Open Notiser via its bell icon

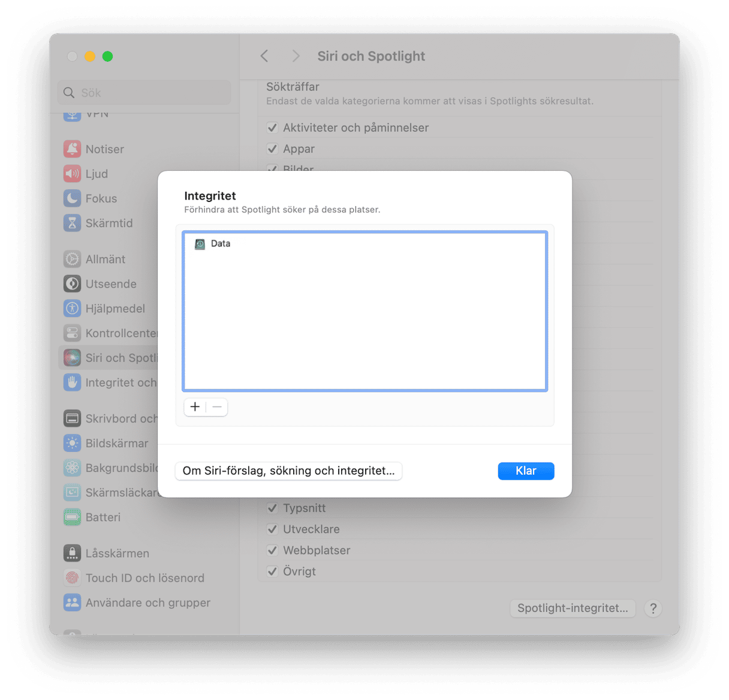72,149
